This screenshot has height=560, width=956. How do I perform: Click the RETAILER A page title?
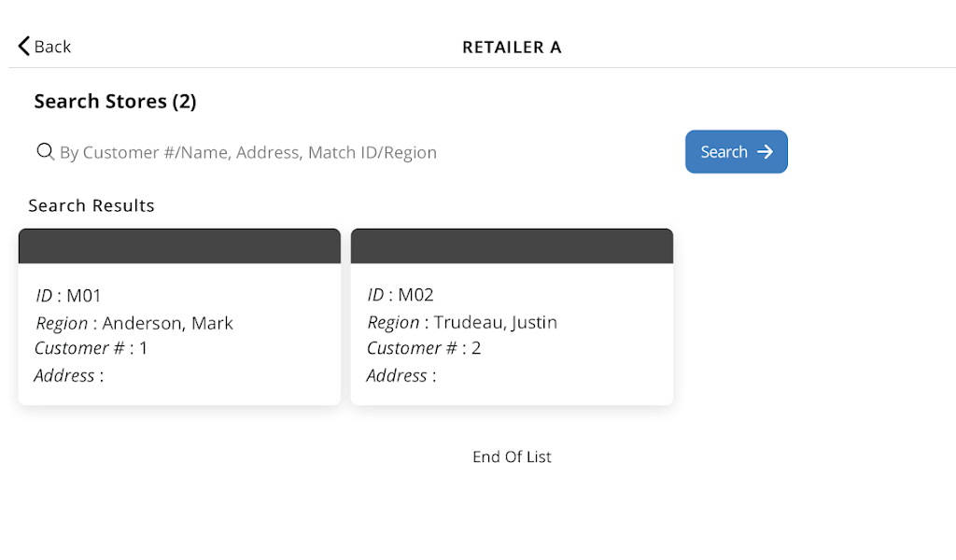coord(512,47)
